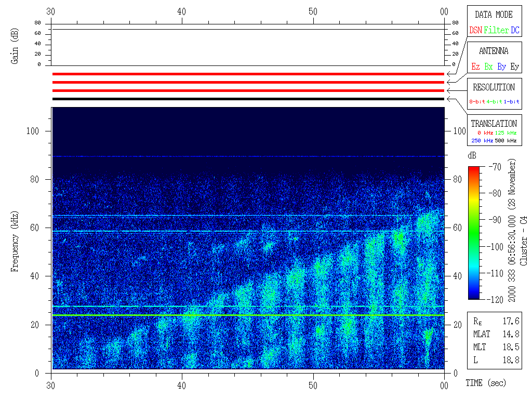Choose the black Ey antenna label
Image resolution: width=532 pixels, height=399 pixels.
point(514,67)
